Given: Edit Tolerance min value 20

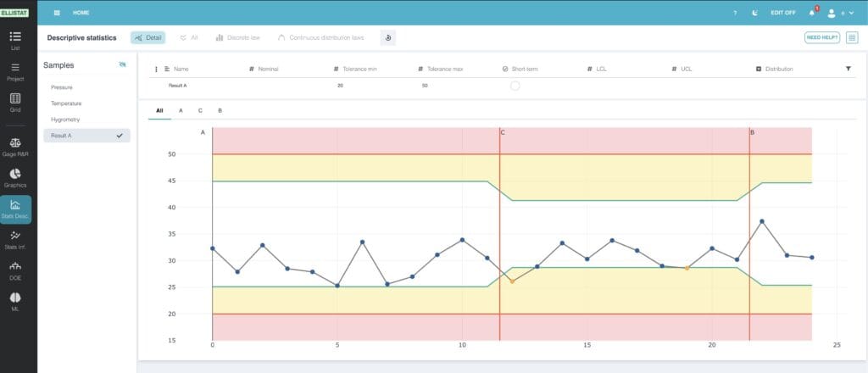Looking at the screenshot, I should pos(340,86).
